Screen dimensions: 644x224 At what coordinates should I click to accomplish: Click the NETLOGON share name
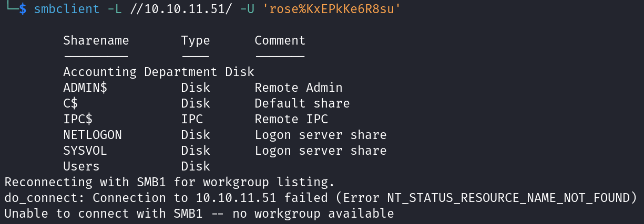click(x=93, y=135)
